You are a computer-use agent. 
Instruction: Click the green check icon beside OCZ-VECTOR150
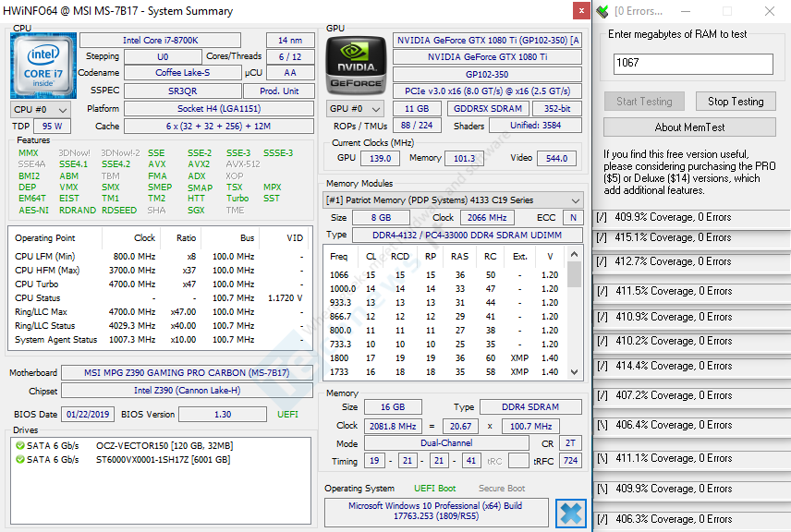[19, 446]
